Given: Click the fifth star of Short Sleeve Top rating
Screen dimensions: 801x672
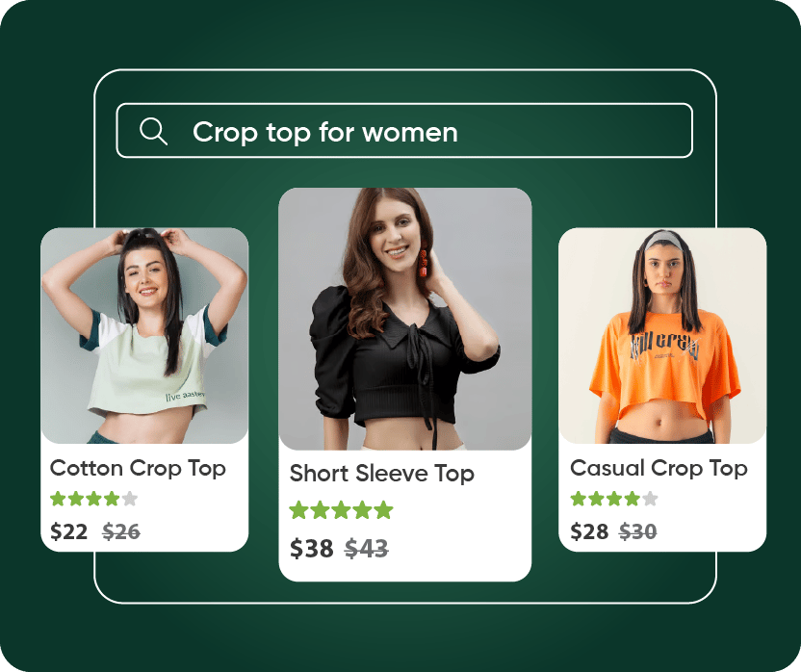Looking at the screenshot, I should click(x=383, y=510).
